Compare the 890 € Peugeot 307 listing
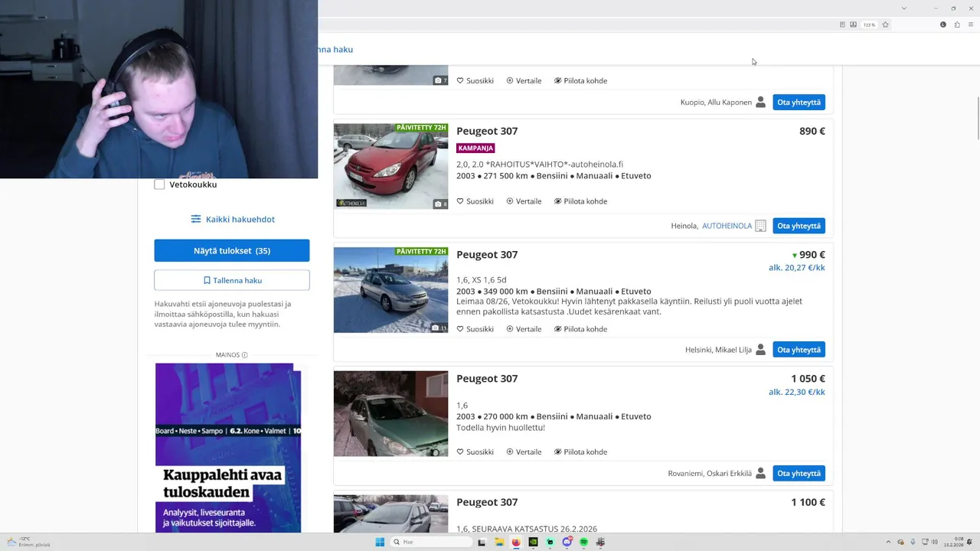This screenshot has height=551, width=980. (524, 201)
